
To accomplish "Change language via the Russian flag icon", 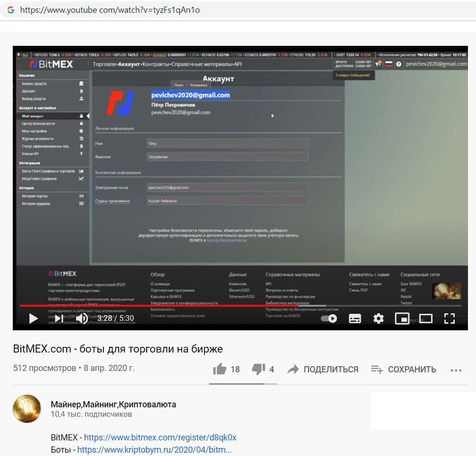I will (x=389, y=64).
